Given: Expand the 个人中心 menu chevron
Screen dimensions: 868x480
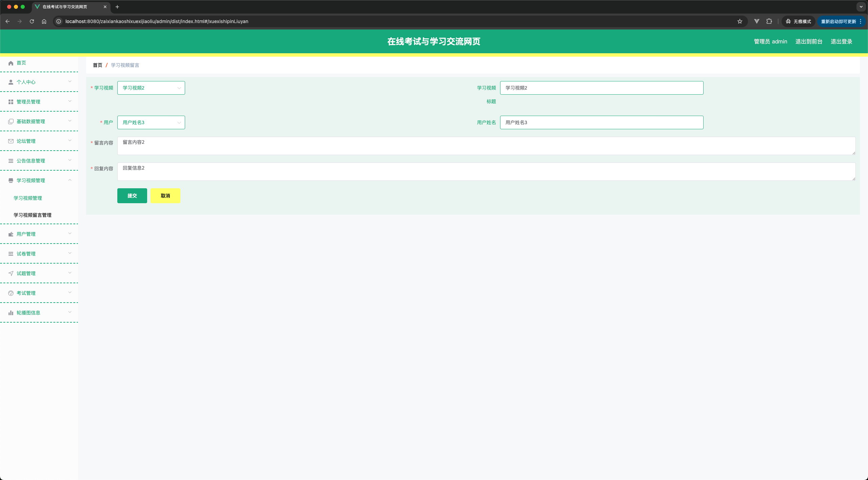Looking at the screenshot, I should pos(70,81).
